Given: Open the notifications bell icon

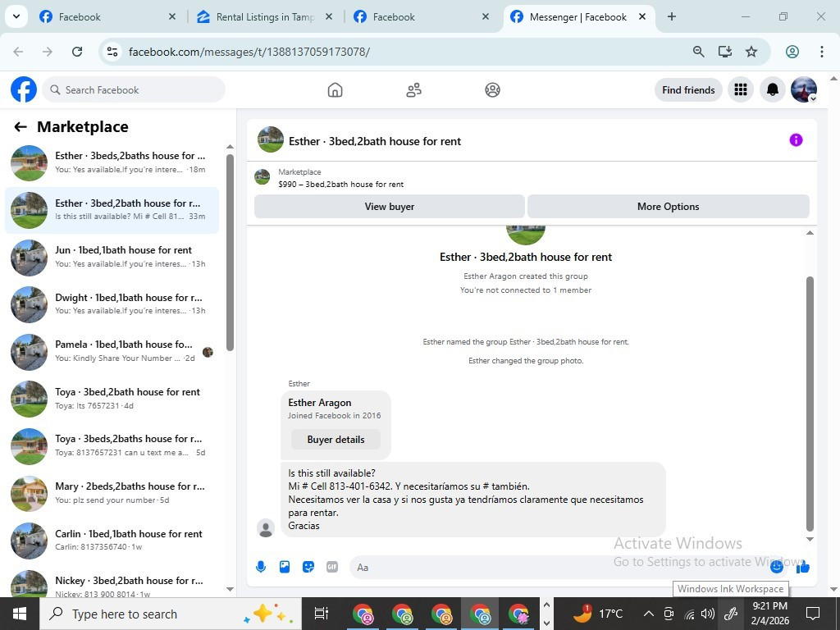Looking at the screenshot, I should point(772,90).
